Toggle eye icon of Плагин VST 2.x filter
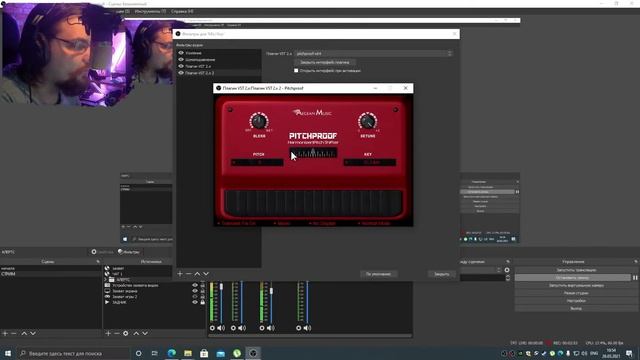The height and width of the screenshot is (360, 640). [181, 66]
